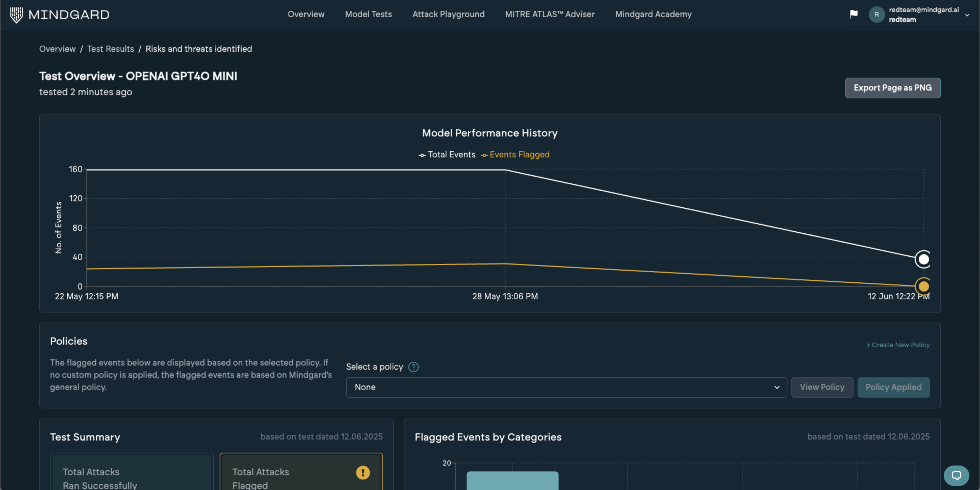Go to Attack Playground
Image resolution: width=980 pixels, height=490 pixels.
click(448, 14)
